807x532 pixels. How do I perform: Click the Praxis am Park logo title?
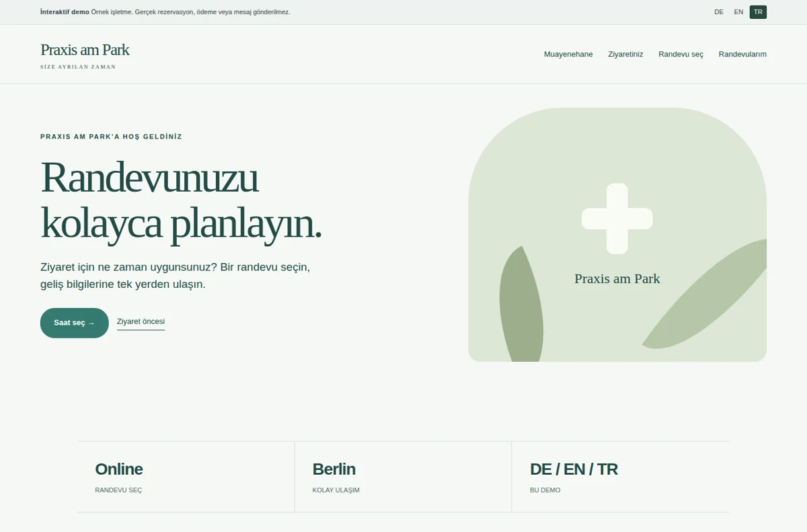85,50
